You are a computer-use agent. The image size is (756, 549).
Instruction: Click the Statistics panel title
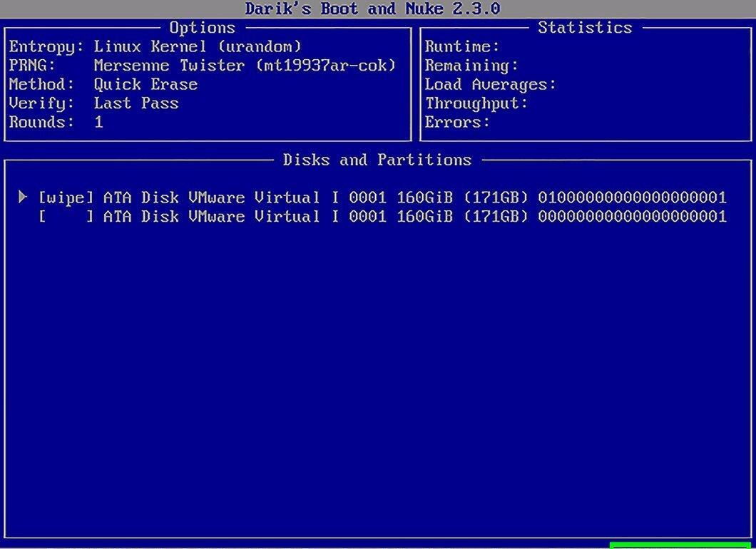(585, 28)
